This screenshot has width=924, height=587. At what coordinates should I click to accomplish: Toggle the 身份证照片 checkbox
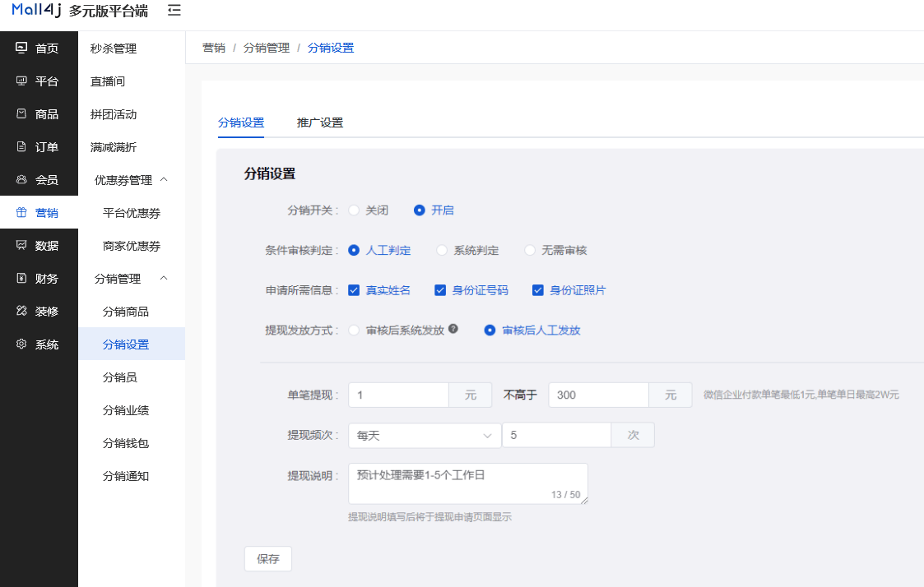pyautogui.click(x=537, y=290)
